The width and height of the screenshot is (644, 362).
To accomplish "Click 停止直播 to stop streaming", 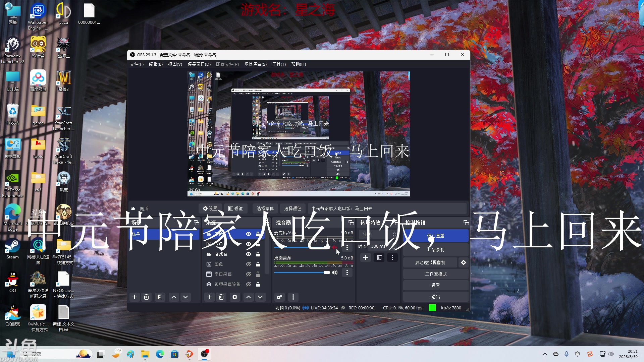I will (x=436, y=236).
